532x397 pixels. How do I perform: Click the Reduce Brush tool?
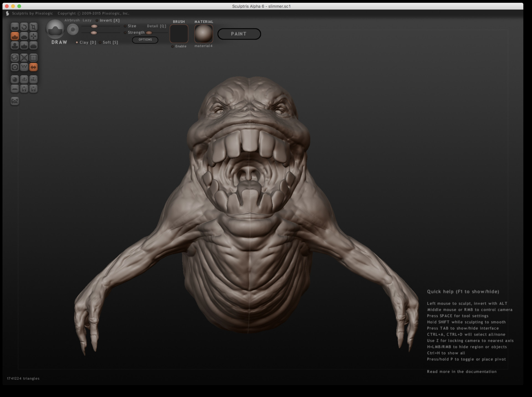(15, 58)
